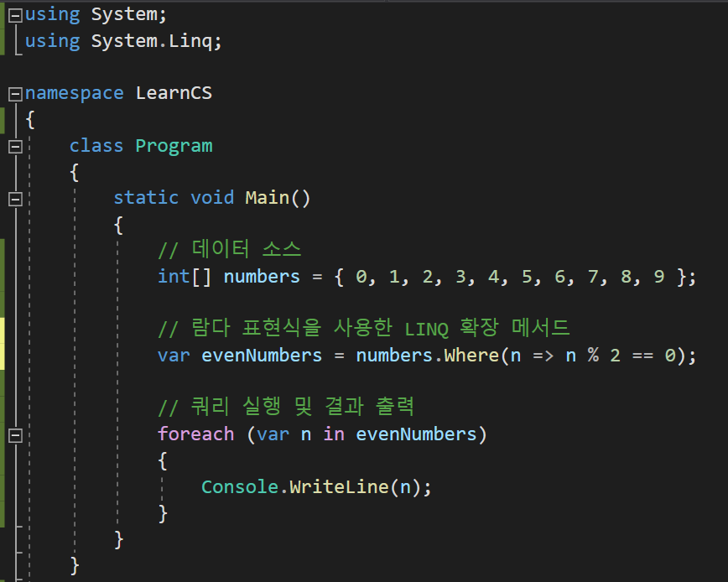The height and width of the screenshot is (582, 728).
Task: Click the 'class' keyword
Action: pos(96,146)
